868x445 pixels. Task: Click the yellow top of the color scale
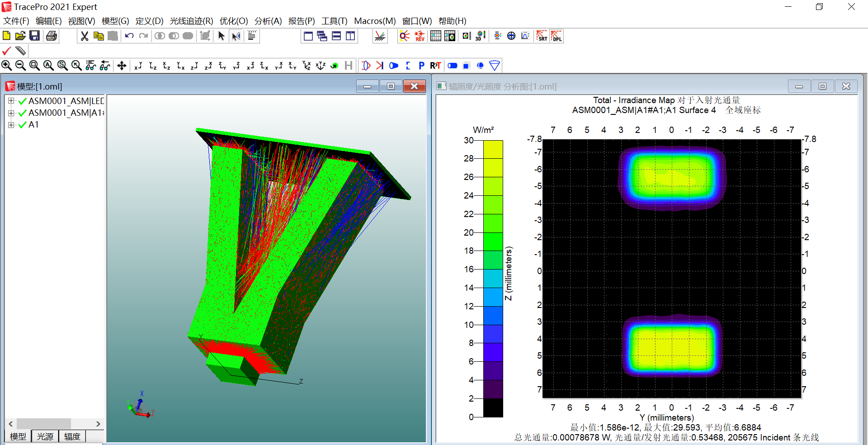[x=493, y=149]
